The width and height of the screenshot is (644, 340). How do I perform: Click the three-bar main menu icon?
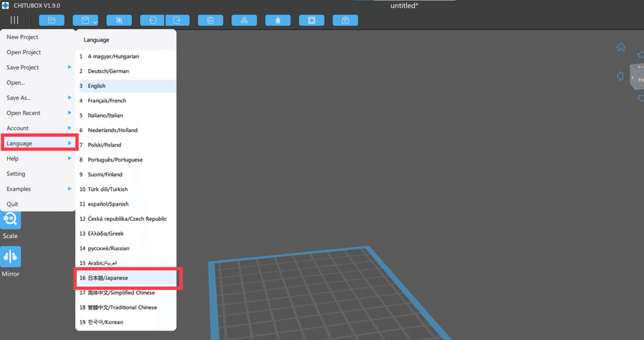(x=14, y=20)
